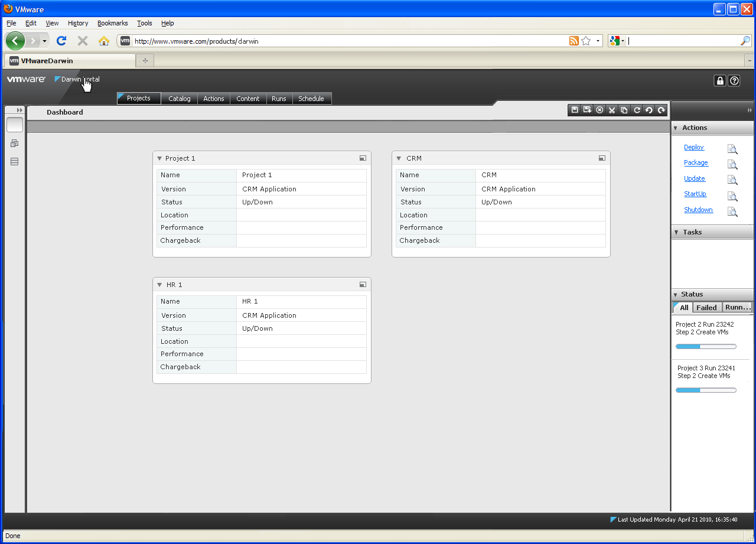
Task: Collapse the Project 1 panel
Action: [159, 158]
